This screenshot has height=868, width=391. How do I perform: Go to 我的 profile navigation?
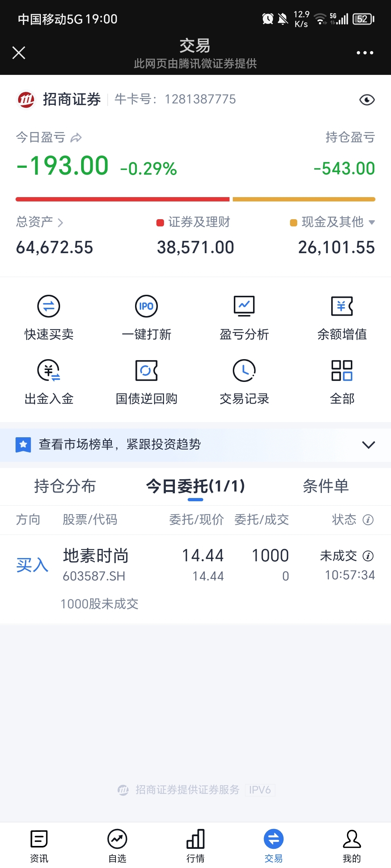[352, 846]
